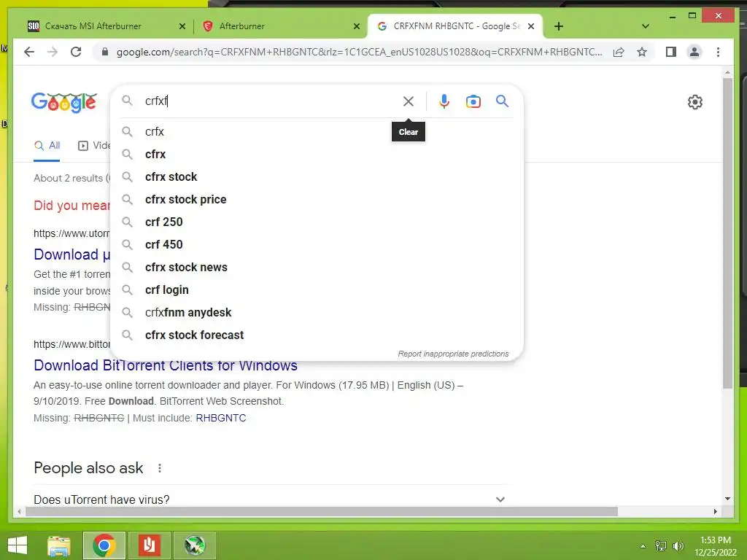This screenshot has width=747, height=560.
Task: Choose suggestion crf login
Action: (317, 290)
